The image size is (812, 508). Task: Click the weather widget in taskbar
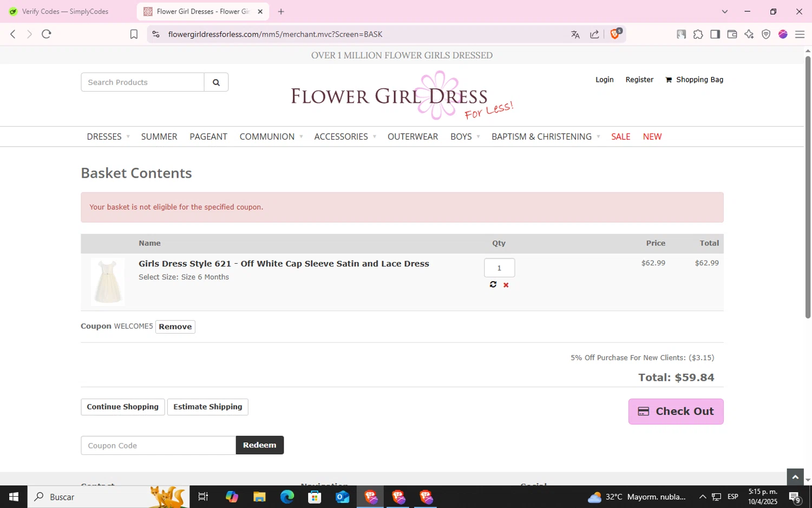tap(637, 497)
